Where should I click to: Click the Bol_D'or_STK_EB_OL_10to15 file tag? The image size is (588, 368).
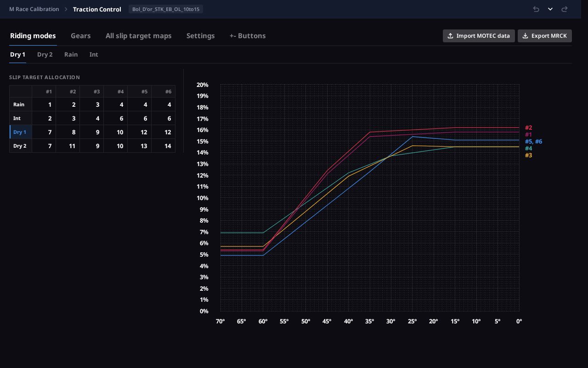click(166, 9)
